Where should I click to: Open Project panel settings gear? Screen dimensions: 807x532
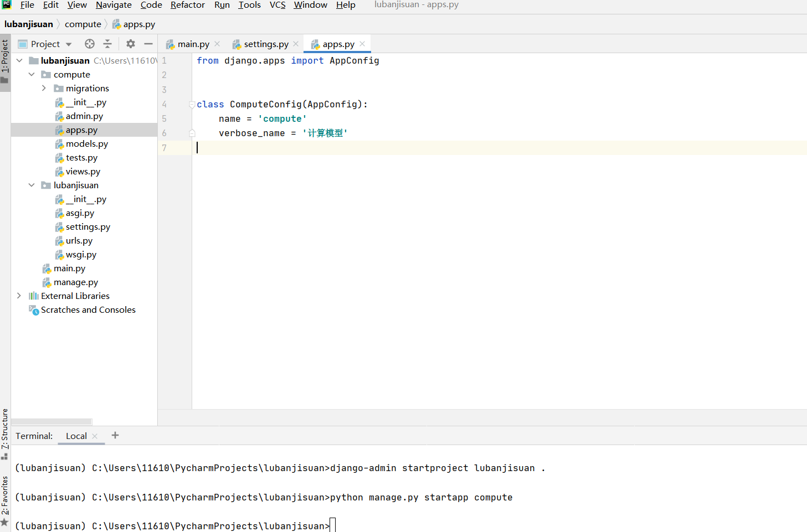(131, 44)
